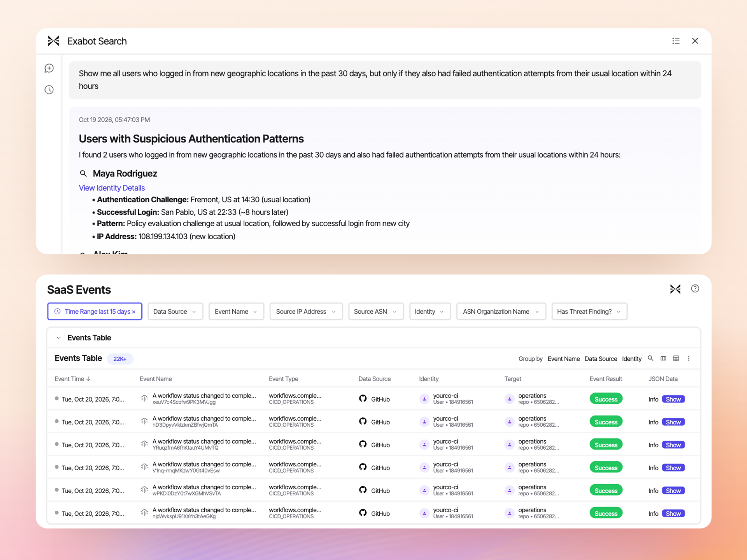Screen dimensions: 747x560
Task: Click the 22K+ events count badge
Action: (120, 359)
